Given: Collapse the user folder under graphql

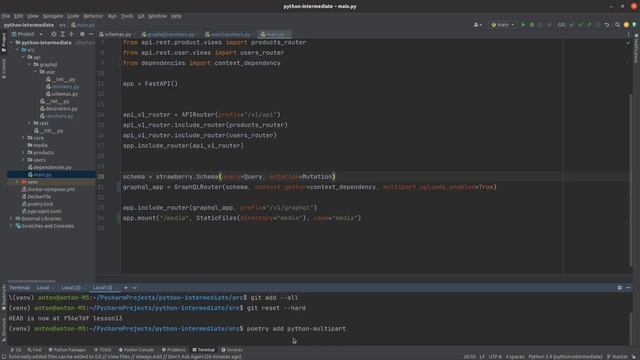Looking at the screenshot, I should pos(36,72).
